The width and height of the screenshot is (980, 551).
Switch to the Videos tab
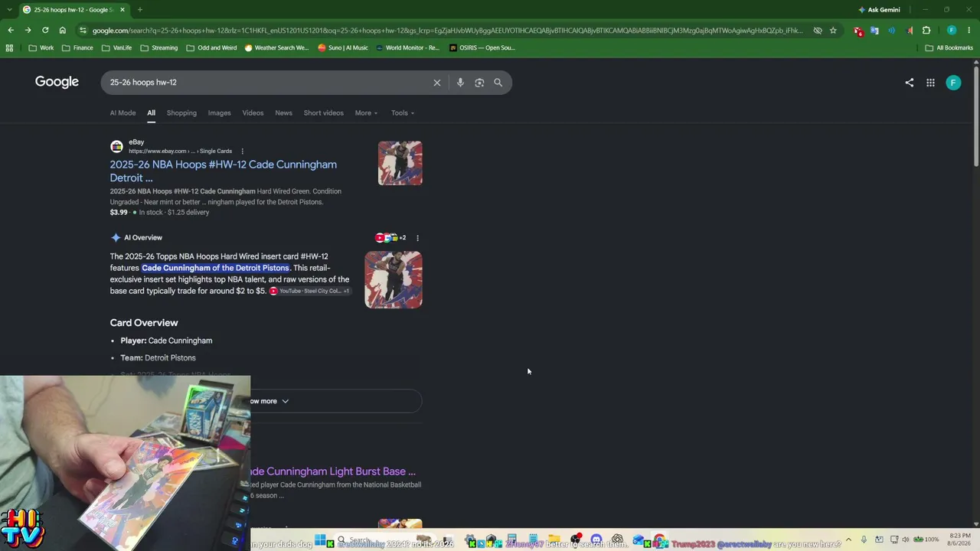[x=253, y=113]
